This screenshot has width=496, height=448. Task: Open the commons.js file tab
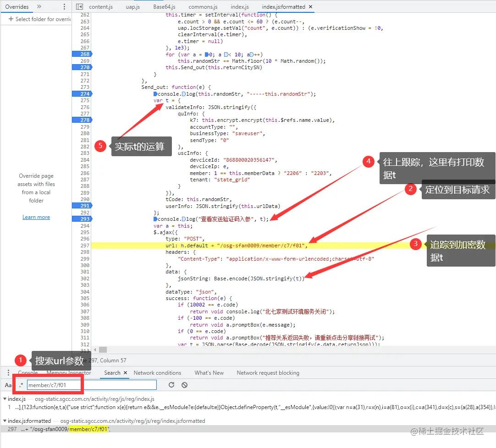click(203, 6)
